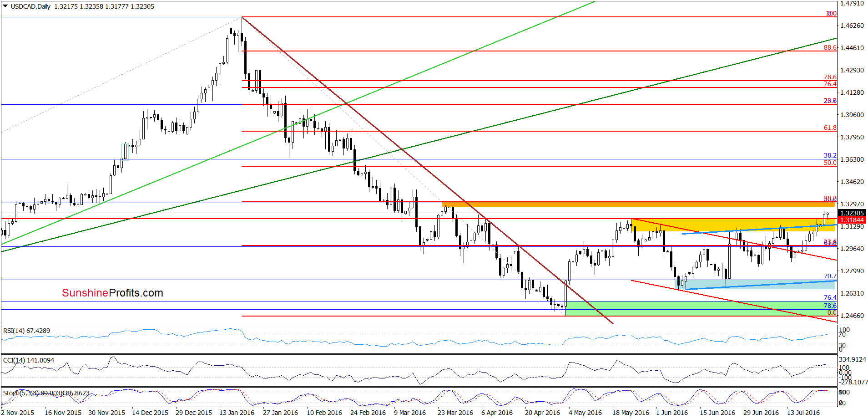868x419 pixels.
Task: Click the 1.24660 price axis label
Action: 852,316
